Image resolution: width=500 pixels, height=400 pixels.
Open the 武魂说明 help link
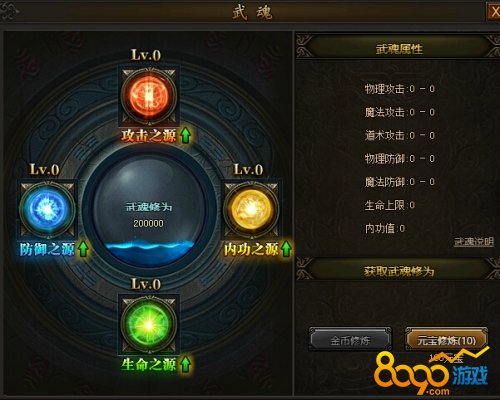[x=474, y=242]
